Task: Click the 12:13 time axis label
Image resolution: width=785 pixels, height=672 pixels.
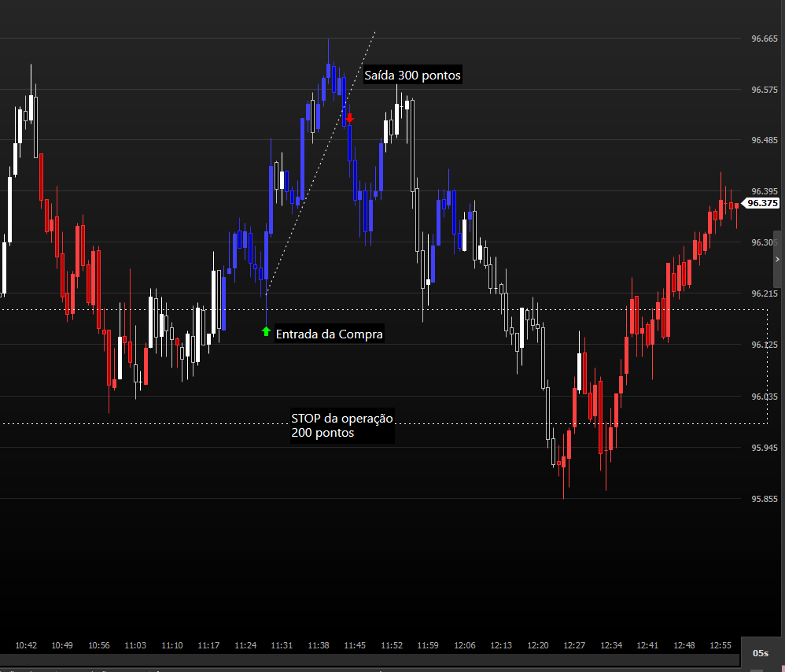Action: (x=500, y=645)
